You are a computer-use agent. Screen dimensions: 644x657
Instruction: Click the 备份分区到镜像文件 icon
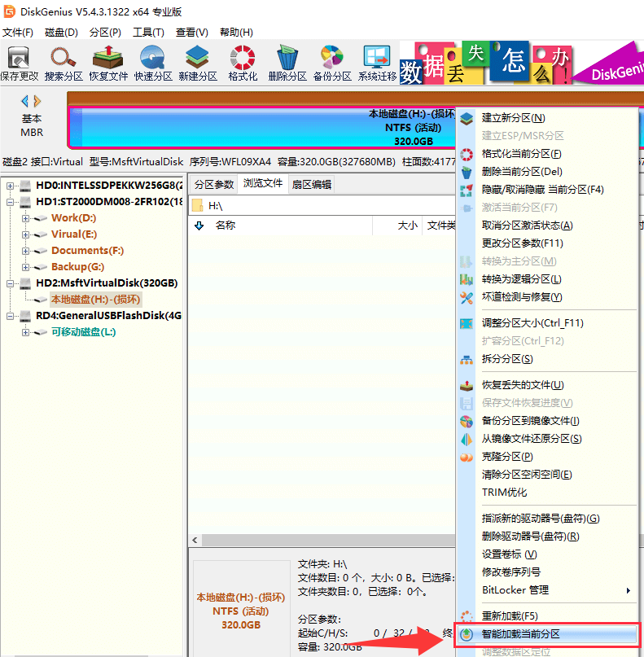tap(467, 421)
